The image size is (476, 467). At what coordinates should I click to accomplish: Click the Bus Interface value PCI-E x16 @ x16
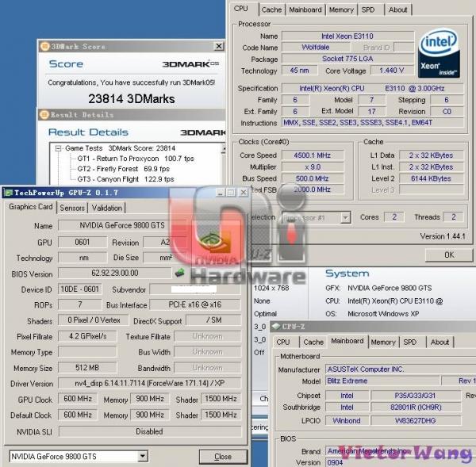(x=195, y=304)
